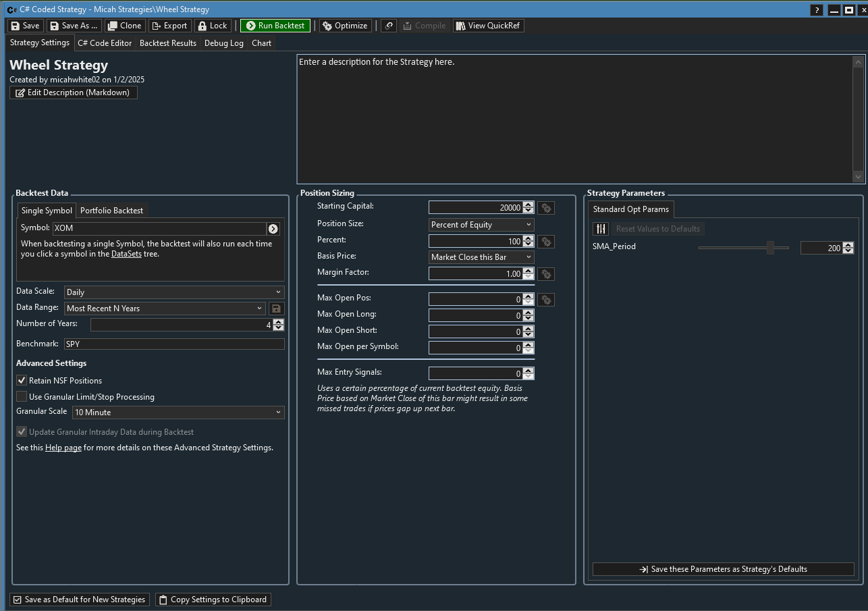Open the Help page link
Viewport: 868px width, 611px height.
pos(63,448)
